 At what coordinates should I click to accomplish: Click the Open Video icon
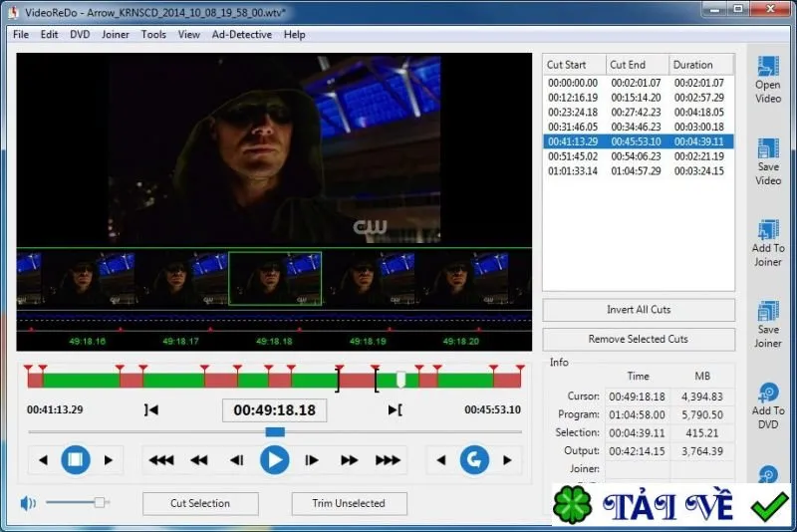coord(767,66)
